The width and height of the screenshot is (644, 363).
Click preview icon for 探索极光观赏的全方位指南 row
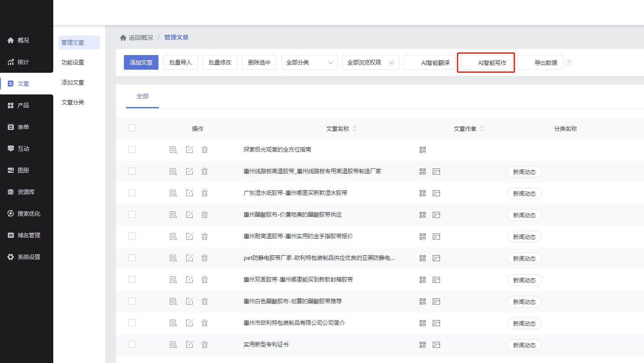tap(173, 150)
